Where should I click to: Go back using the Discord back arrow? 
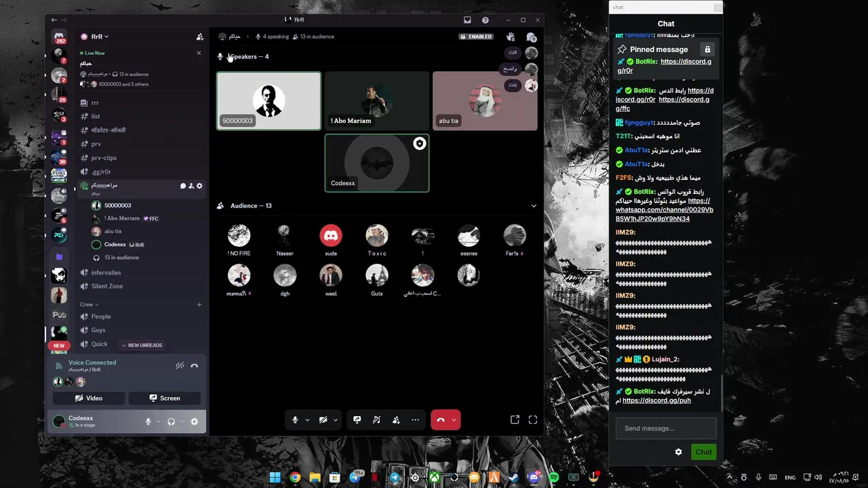[54, 20]
